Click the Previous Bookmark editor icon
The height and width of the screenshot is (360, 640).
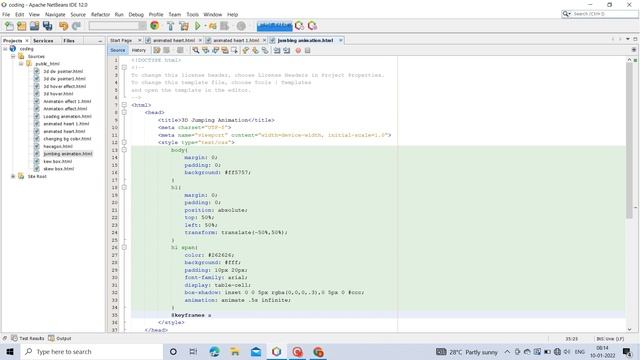pos(245,50)
